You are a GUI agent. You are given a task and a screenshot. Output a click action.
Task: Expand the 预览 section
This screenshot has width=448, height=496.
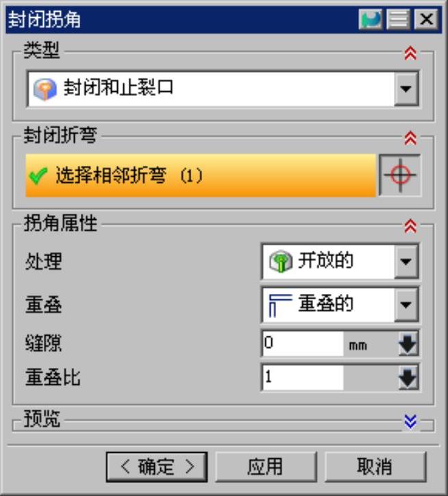point(411,421)
